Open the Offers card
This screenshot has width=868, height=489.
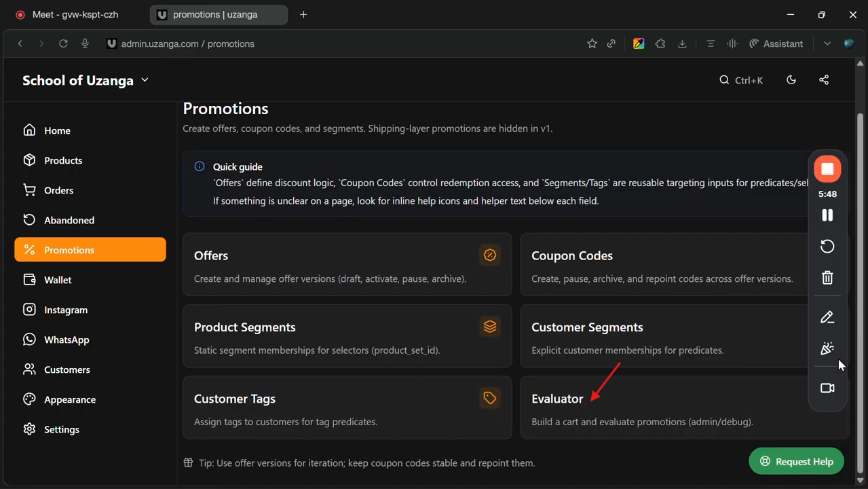click(x=347, y=265)
